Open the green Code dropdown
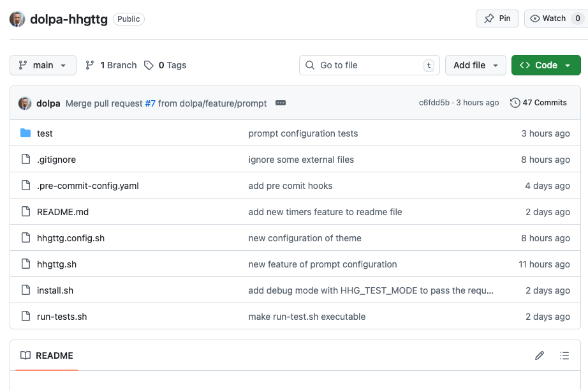The width and height of the screenshot is (588, 390). [x=545, y=65]
